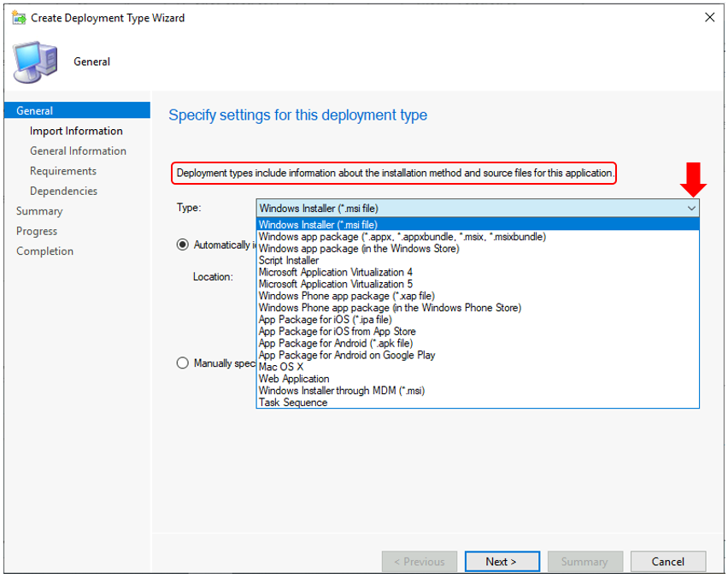Go to the Summary step in sidebar
The image size is (728, 578).
pyautogui.click(x=39, y=211)
